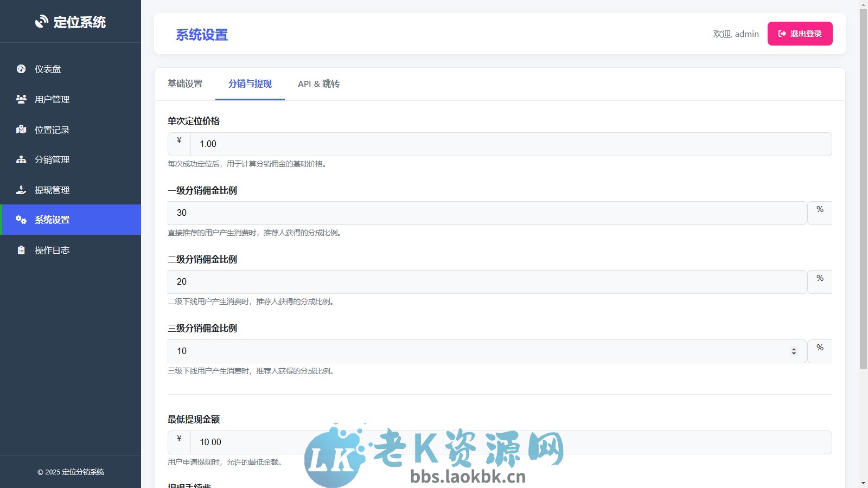868x488 pixels.
Task: Click the 系统设置 gear icon
Action: coord(21,220)
